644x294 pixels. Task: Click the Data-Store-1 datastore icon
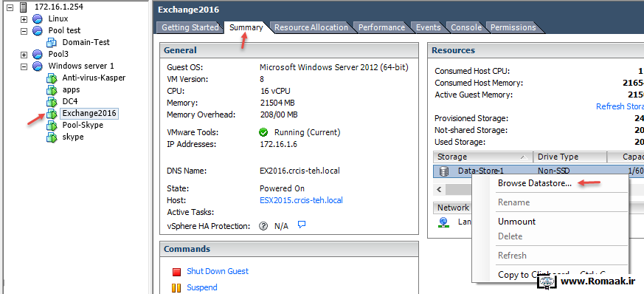coord(444,171)
